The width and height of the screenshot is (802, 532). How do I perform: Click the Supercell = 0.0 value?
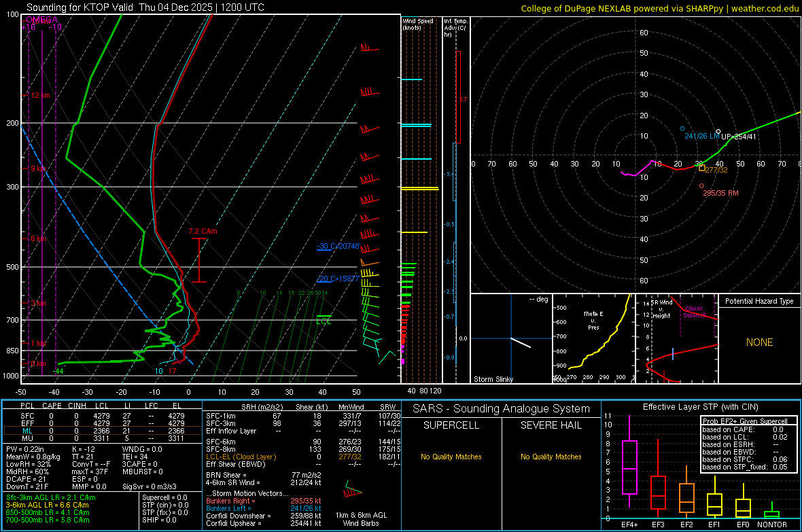click(x=164, y=497)
